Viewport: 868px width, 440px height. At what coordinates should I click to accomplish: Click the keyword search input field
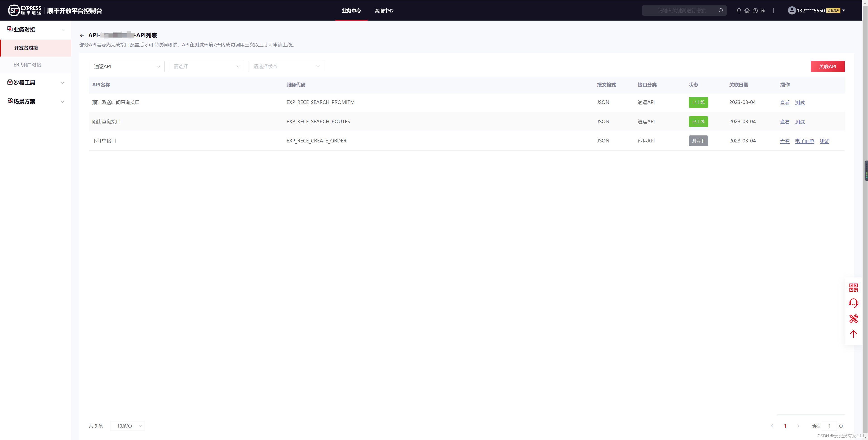681,10
